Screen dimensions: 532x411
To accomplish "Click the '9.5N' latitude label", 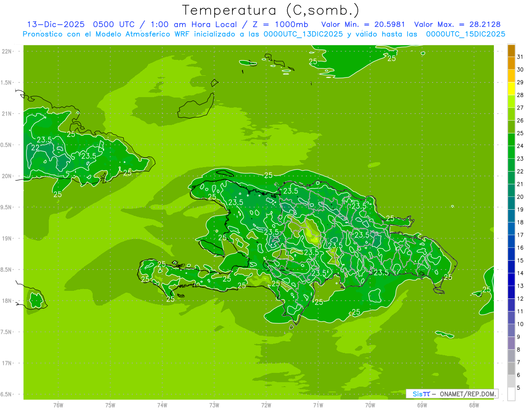I will pos(7,207).
